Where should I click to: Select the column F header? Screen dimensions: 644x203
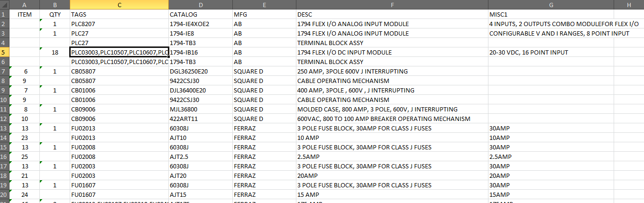pyautogui.click(x=392, y=5)
